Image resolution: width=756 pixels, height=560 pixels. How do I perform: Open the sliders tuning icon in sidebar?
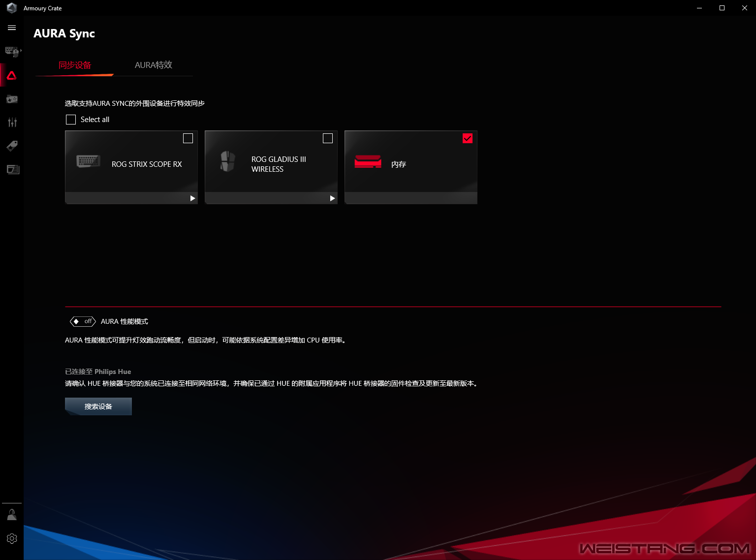pos(12,122)
